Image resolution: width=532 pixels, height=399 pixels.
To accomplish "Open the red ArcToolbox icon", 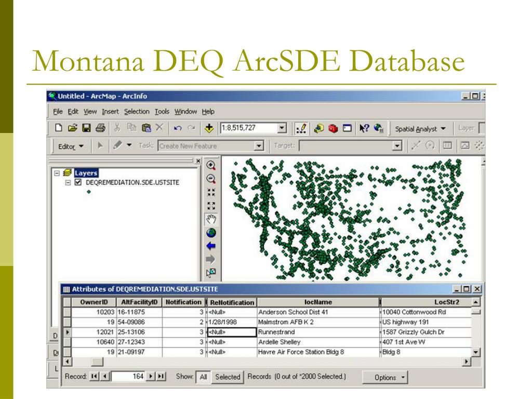I will pyautogui.click(x=333, y=129).
